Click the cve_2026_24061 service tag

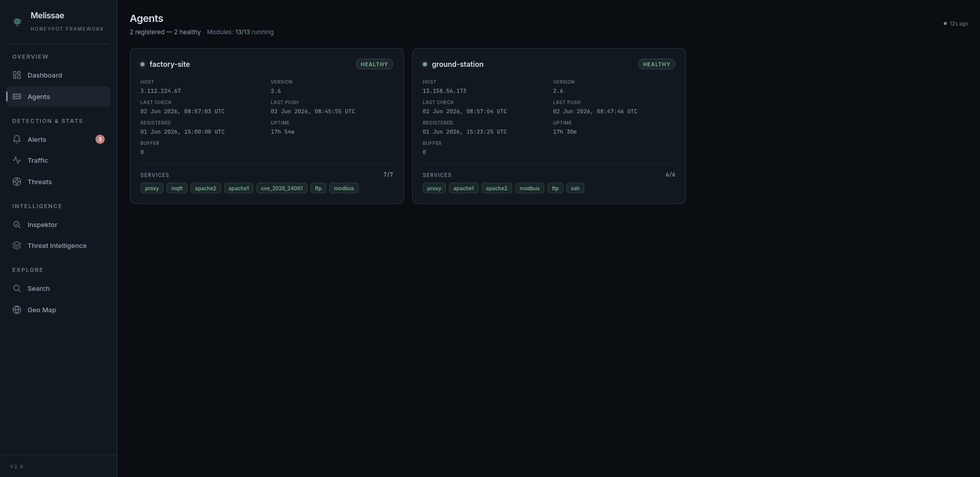tap(282, 188)
